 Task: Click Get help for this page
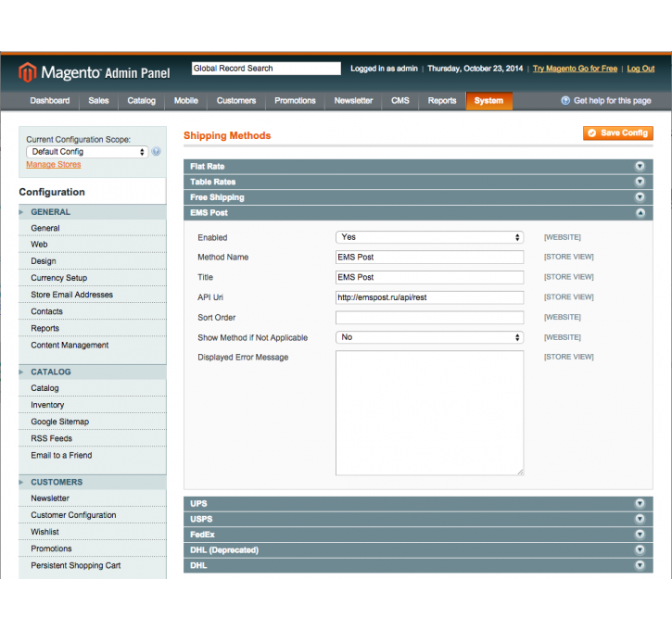click(x=612, y=101)
